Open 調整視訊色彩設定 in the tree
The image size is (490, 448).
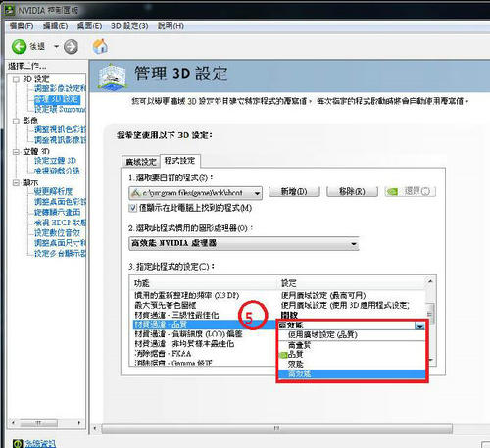60,129
